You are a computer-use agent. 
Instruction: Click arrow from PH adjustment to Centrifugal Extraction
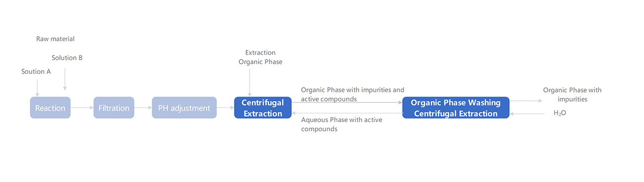(x=225, y=107)
